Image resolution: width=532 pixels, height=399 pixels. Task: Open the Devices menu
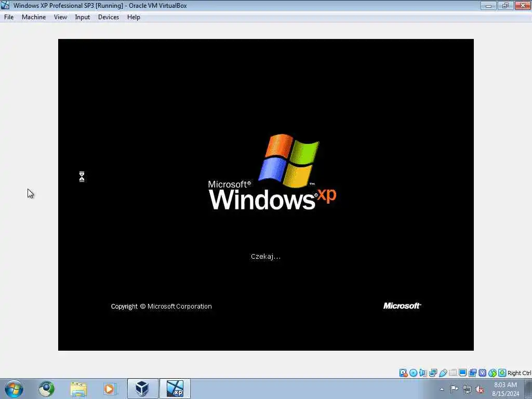(x=109, y=17)
